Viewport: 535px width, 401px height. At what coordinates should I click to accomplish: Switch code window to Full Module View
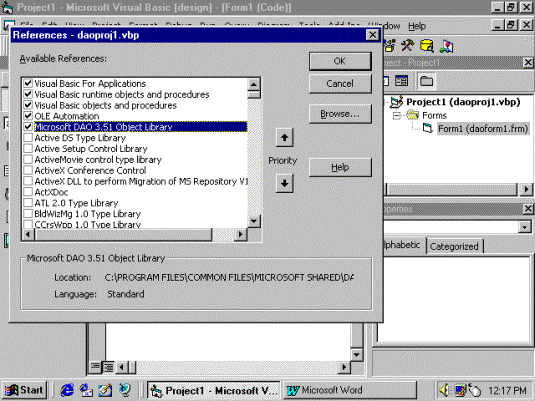(109, 367)
